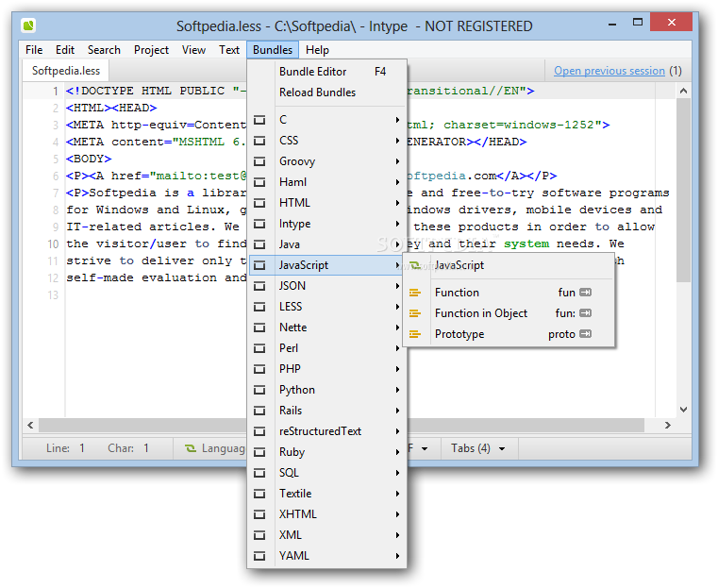This screenshot has width=718, height=588.
Task: Click the Nette bundle icon
Action: [259, 328]
